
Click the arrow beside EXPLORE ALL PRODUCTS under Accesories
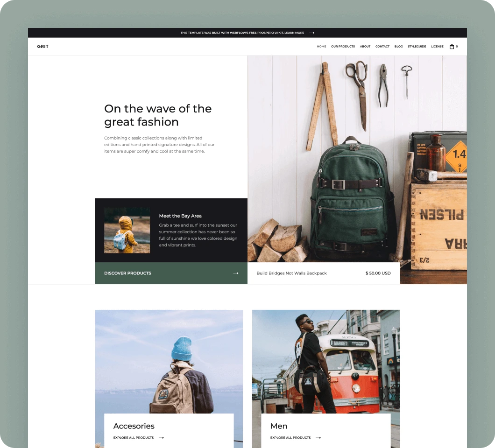pyautogui.click(x=161, y=438)
